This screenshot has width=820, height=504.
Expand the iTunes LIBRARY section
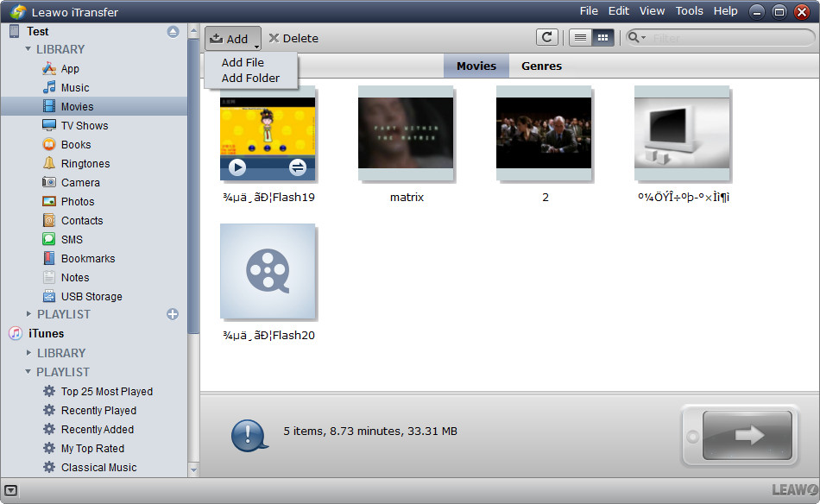28,353
